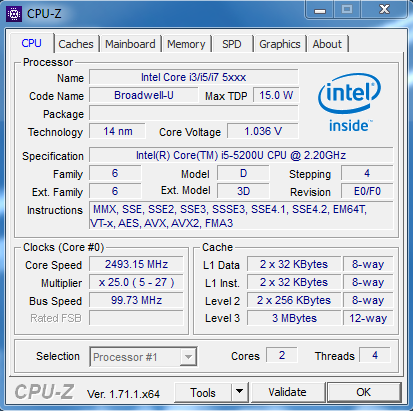Click the Ver. 1.71.1.x64 version text

click(x=123, y=394)
